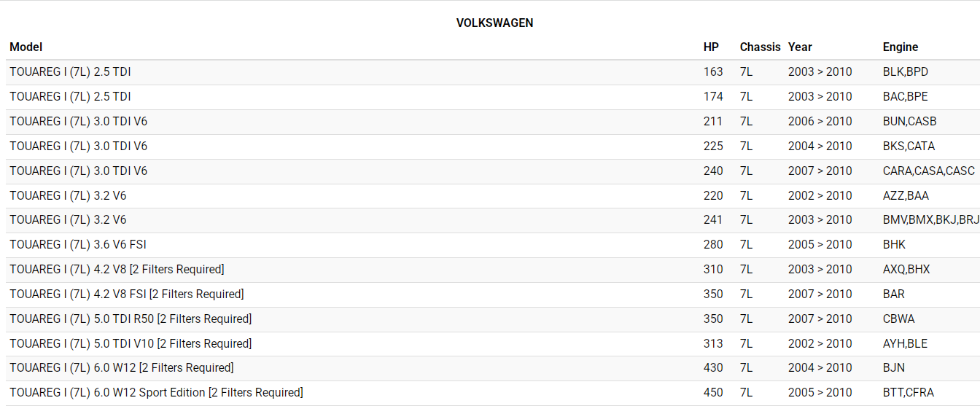Pick the Touareg 3.2 V6 241 HP row
Viewport: 980px width, 406px height.
(x=68, y=219)
